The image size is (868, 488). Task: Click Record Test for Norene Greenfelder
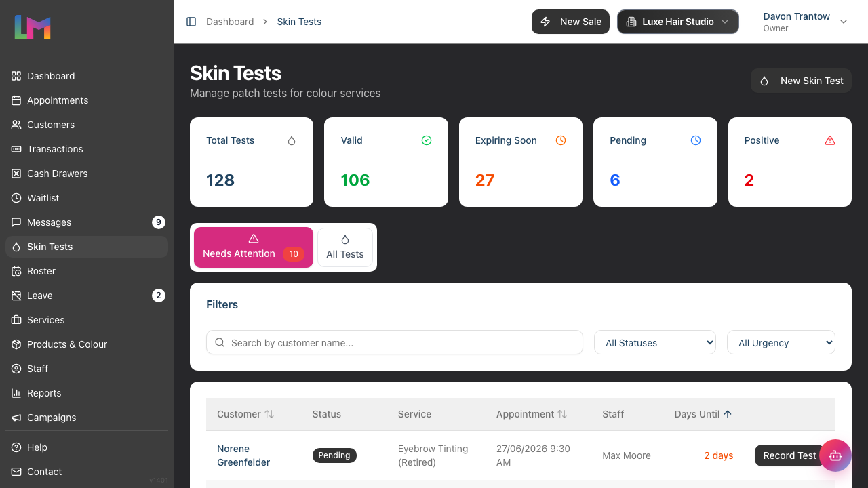(x=789, y=455)
